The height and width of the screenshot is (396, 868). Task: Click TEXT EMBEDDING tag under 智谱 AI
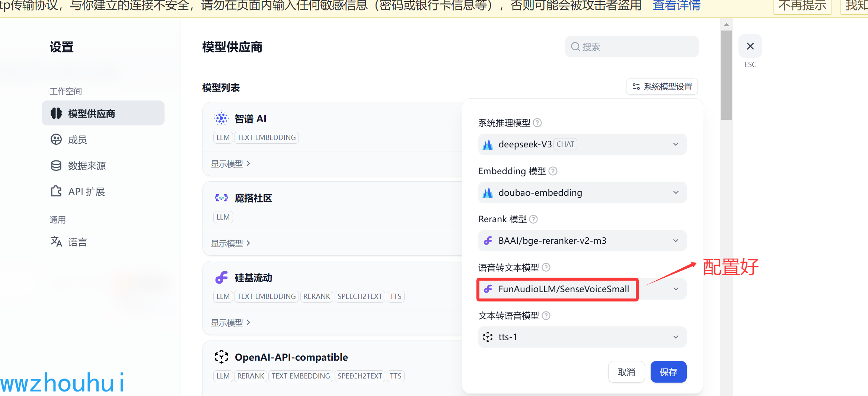click(x=267, y=137)
